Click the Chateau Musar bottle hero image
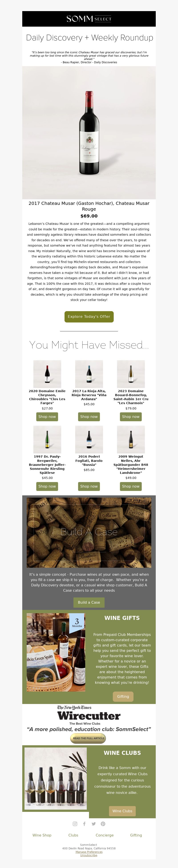The height and width of the screenshot is (868, 178). tap(89, 132)
